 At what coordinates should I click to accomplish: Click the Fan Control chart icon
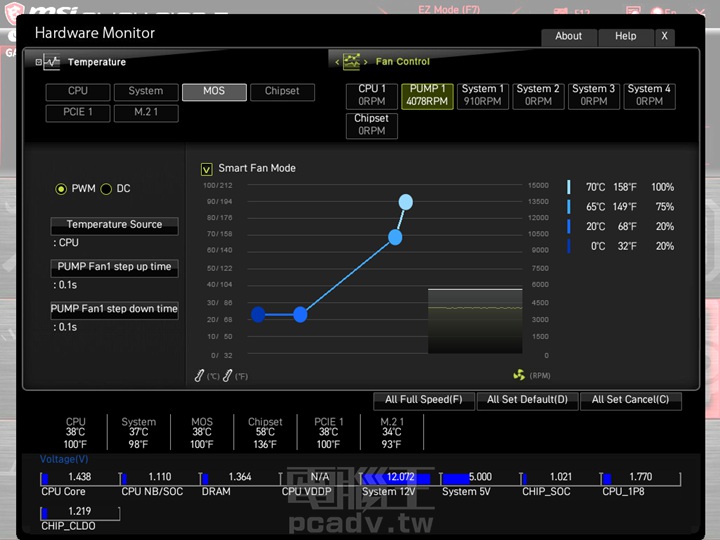click(351, 61)
